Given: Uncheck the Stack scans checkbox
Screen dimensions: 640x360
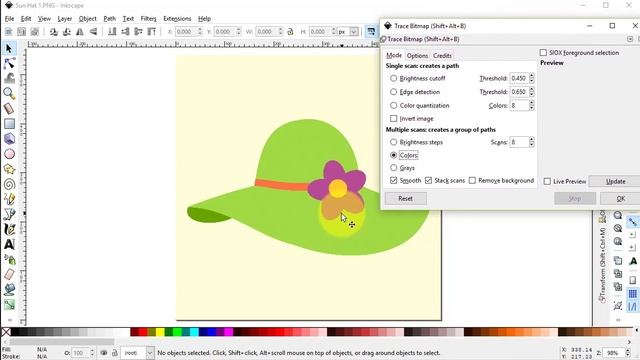Looking at the screenshot, I should coord(429,180).
